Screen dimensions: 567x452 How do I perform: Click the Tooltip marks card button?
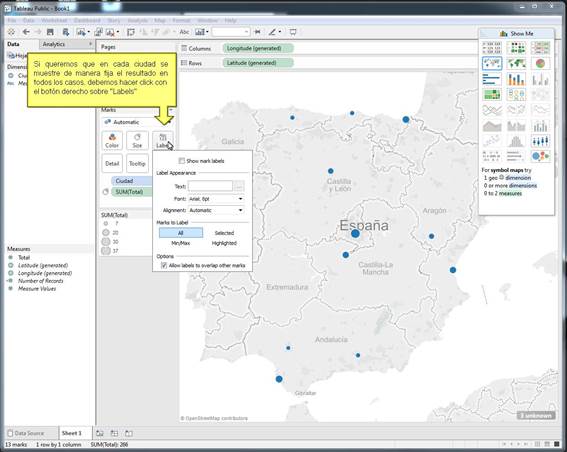pos(137,163)
